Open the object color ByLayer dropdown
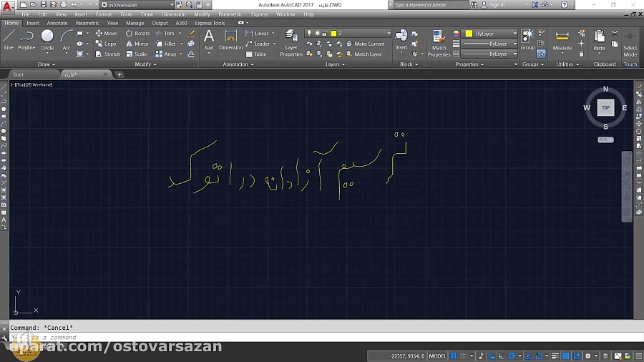Image resolution: width=644 pixels, height=362 pixels. tap(514, 34)
